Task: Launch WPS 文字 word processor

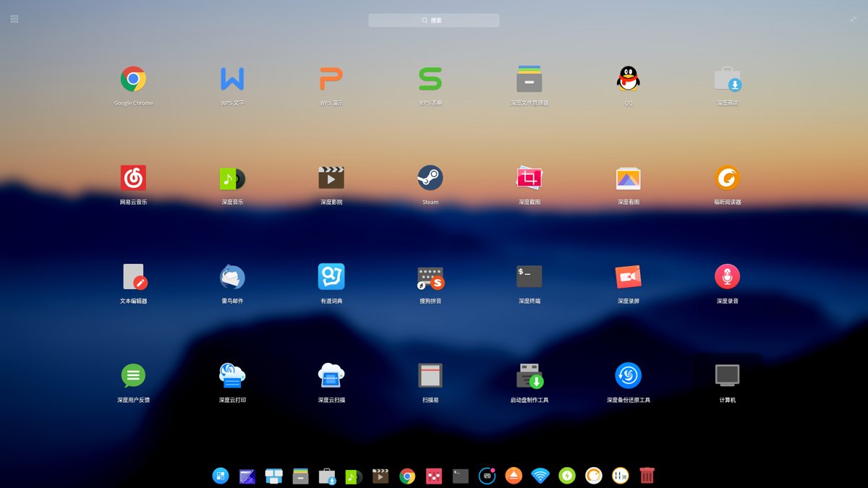Action: [x=232, y=79]
